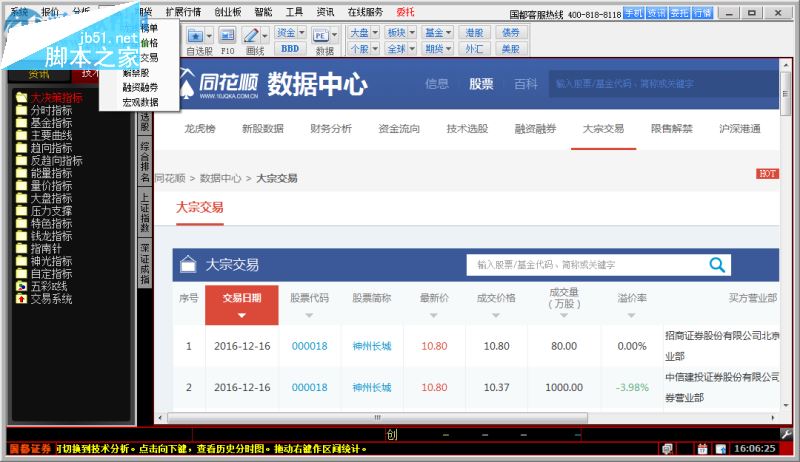Click the 港股 toolbar button
This screenshot has height=462, width=800.
click(x=474, y=33)
